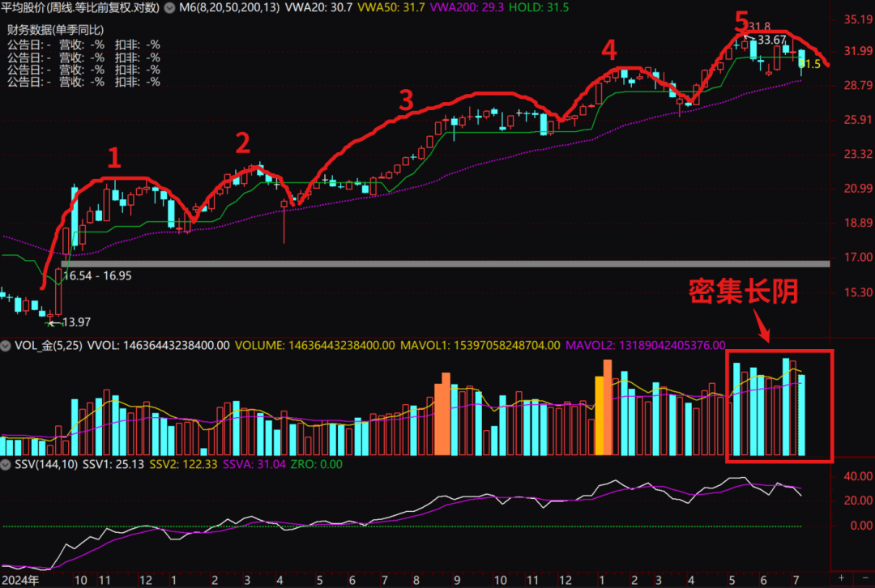Select the M6(8,20,50,200,13) indicator label
This screenshot has width=875, height=588.
[228, 8]
